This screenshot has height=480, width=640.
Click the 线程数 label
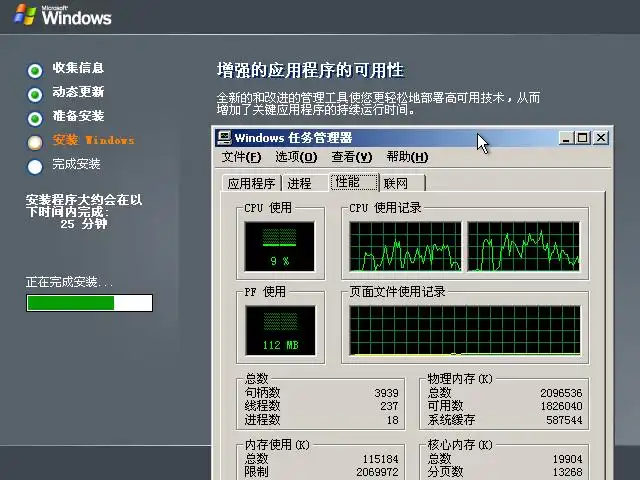pos(262,406)
